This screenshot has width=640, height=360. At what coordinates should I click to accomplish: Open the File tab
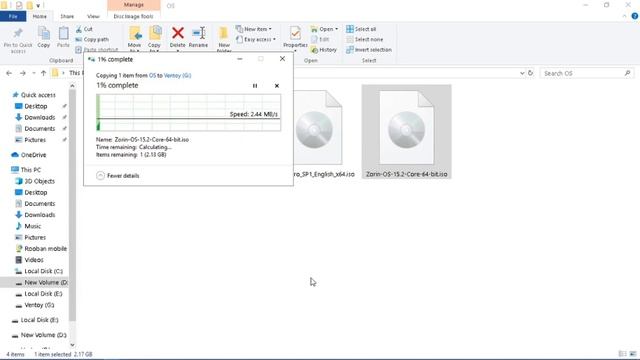point(13,16)
